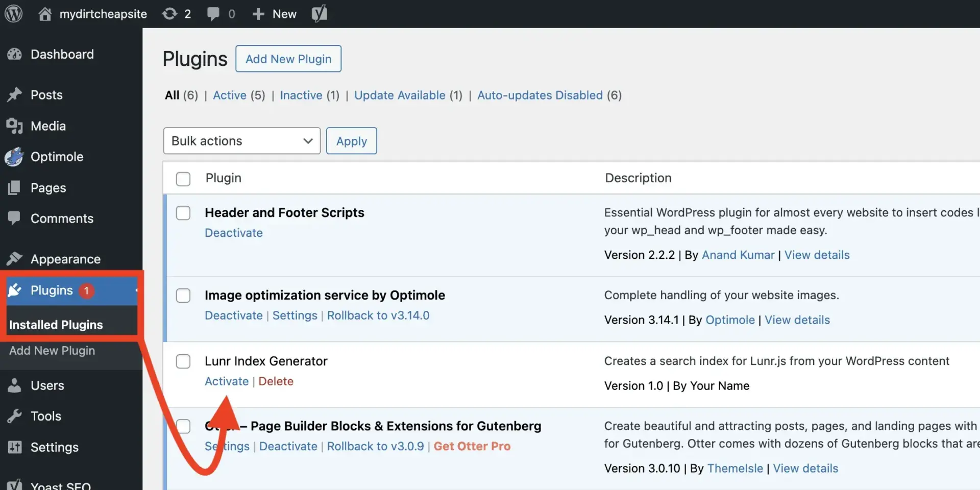Click the Yoast SEO sidebar icon
This screenshot has width=980, height=490.
(x=15, y=484)
